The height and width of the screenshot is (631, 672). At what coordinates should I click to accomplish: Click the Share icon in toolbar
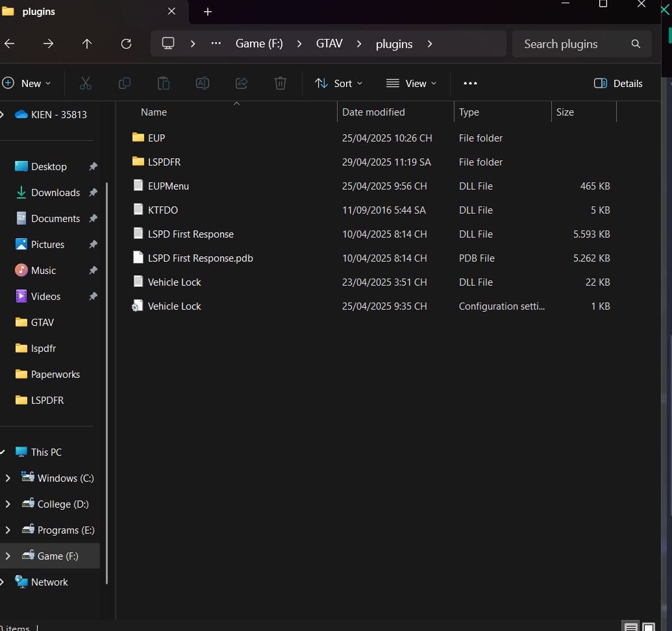(242, 83)
